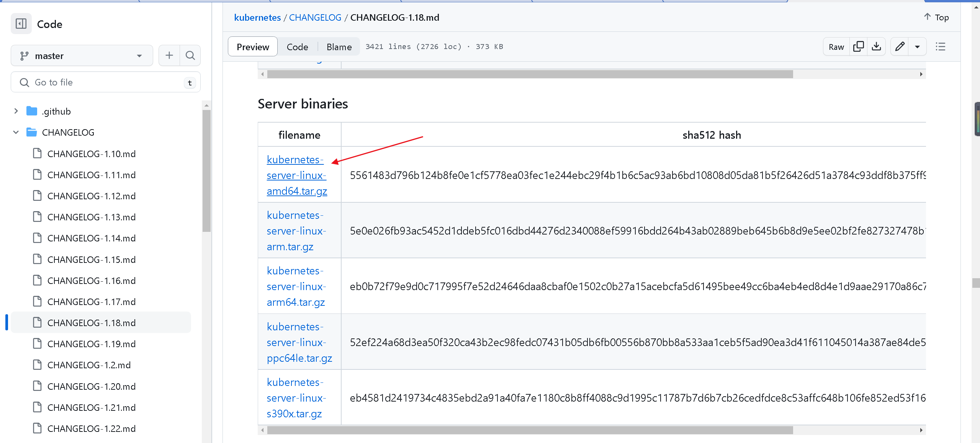The width and height of the screenshot is (980, 443).
Task: Open CHANGELOG-1.13.md file
Action: click(x=92, y=217)
